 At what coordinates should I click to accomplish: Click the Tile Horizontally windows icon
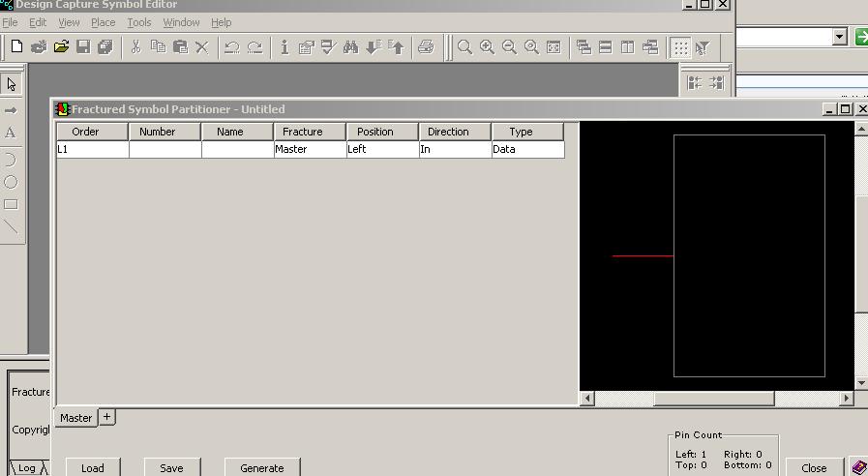(x=606, y=47)
